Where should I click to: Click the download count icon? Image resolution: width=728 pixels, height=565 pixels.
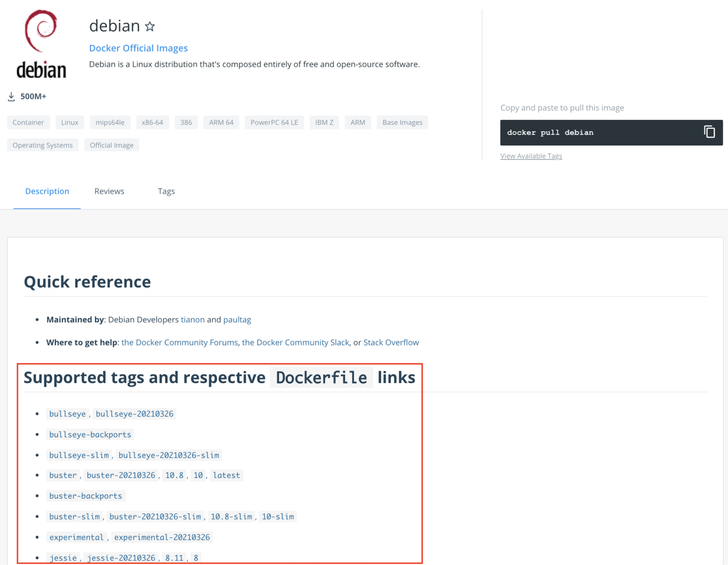(11, 96)
